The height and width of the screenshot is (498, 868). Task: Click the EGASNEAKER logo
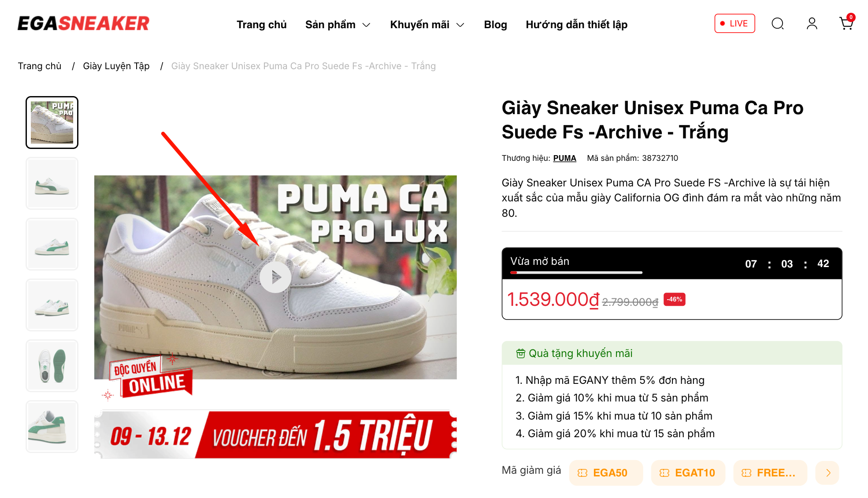click(x=84, y=23)
